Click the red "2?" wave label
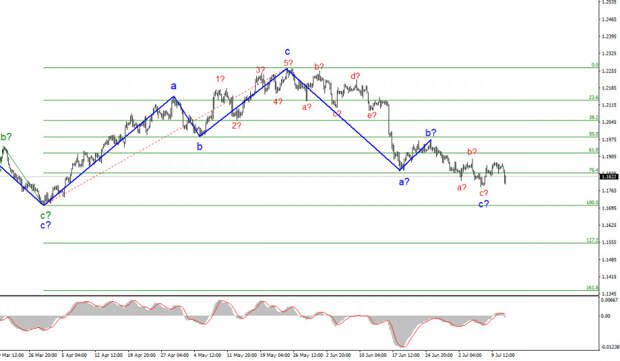 pyautogui.click(x=236, y=126)
